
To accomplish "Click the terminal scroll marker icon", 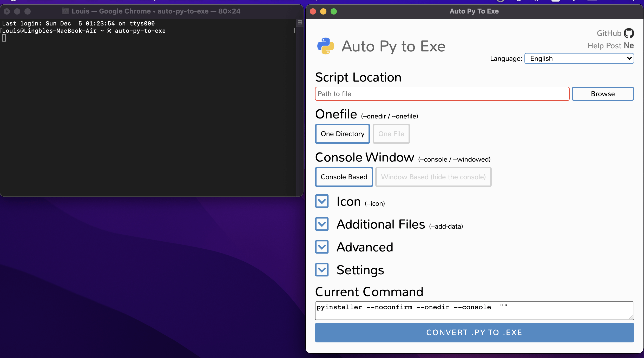I will pos(300,23).
